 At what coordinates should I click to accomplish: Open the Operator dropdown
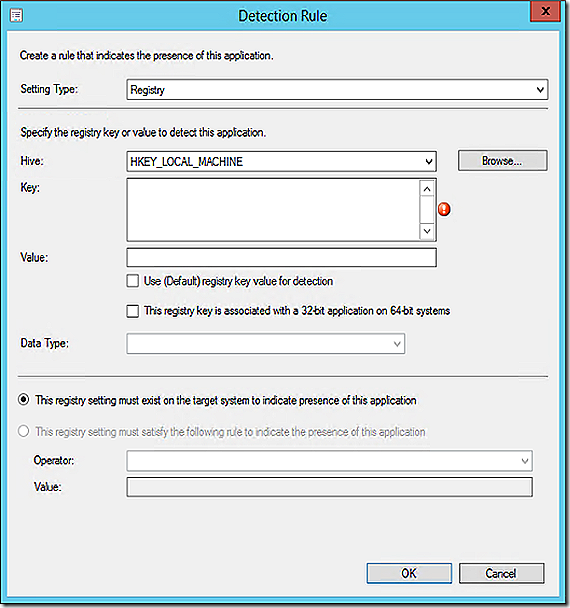coord(330,461)
